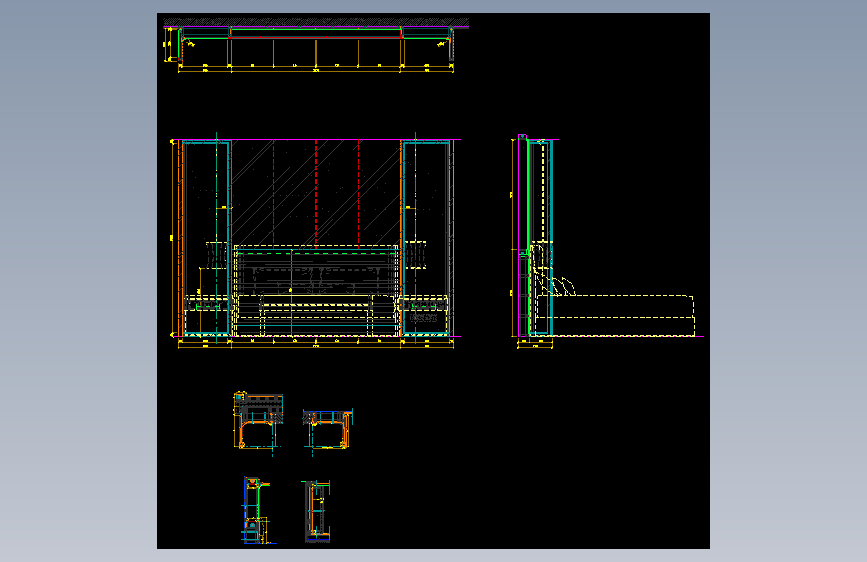Pick the right cyan tall panel in front elevation

[426, 238]
